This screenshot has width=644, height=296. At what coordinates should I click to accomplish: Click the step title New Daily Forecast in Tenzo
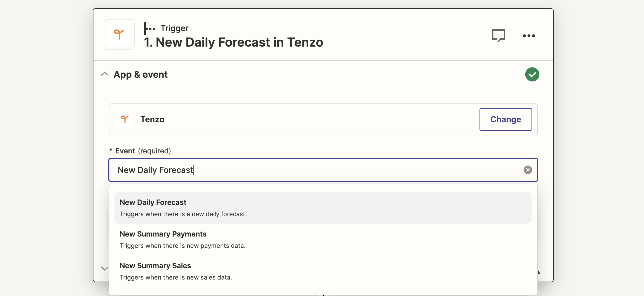pyautogui.click(x=233, y=42)
